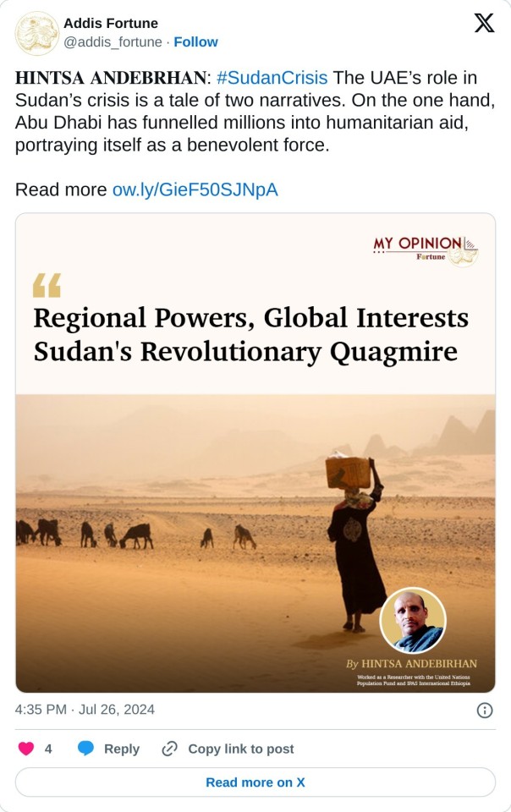This screenshot has width=511, height=812.
Task: Click the Read more on X button
Action: pos(255,782)
